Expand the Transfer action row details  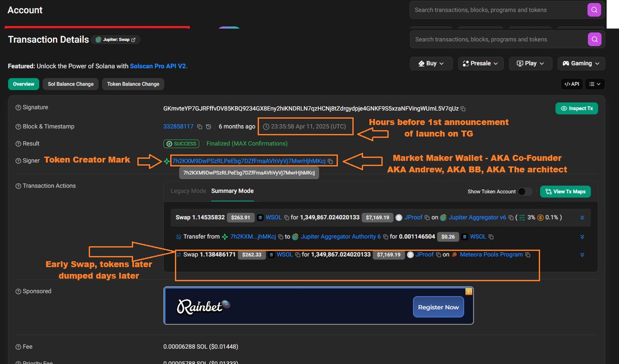pos(582,236)
